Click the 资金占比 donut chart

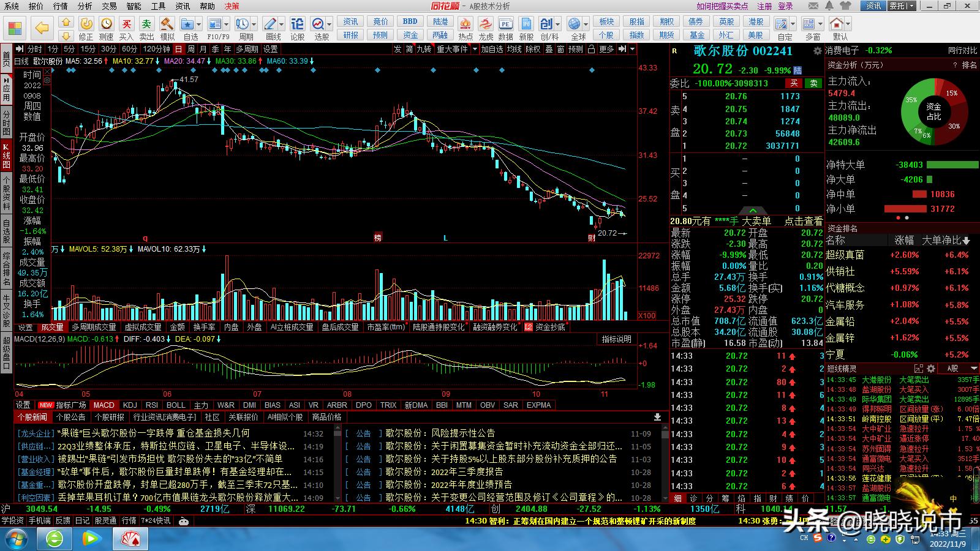pyautogui.click(x=934, y=111)
